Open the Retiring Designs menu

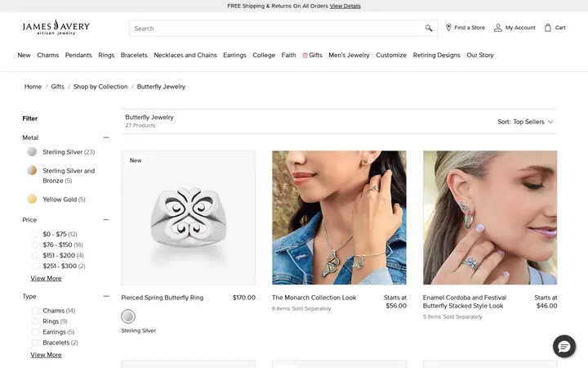coord(436,55)
